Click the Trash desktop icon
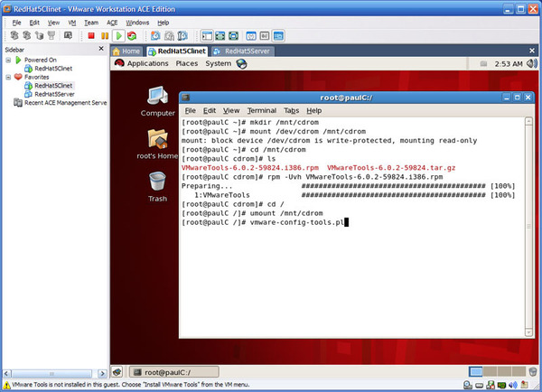Image resolution: width=542 pixels, height=392 pixels. [157, 187]
